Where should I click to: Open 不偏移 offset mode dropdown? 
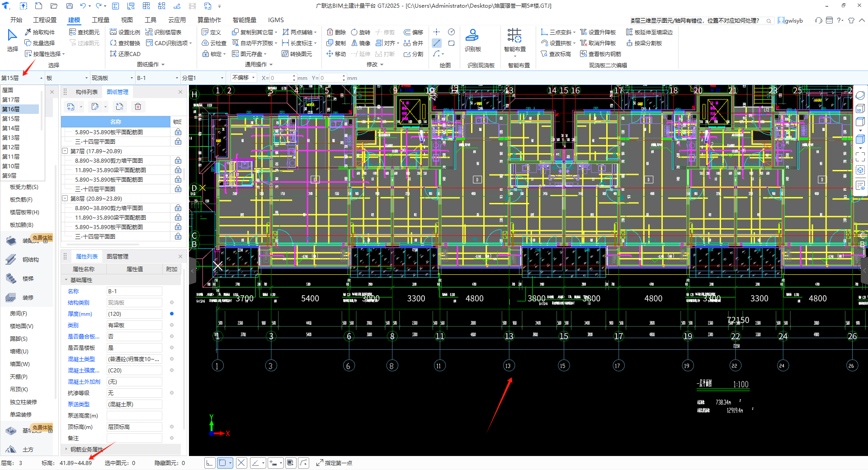[244, 78]
